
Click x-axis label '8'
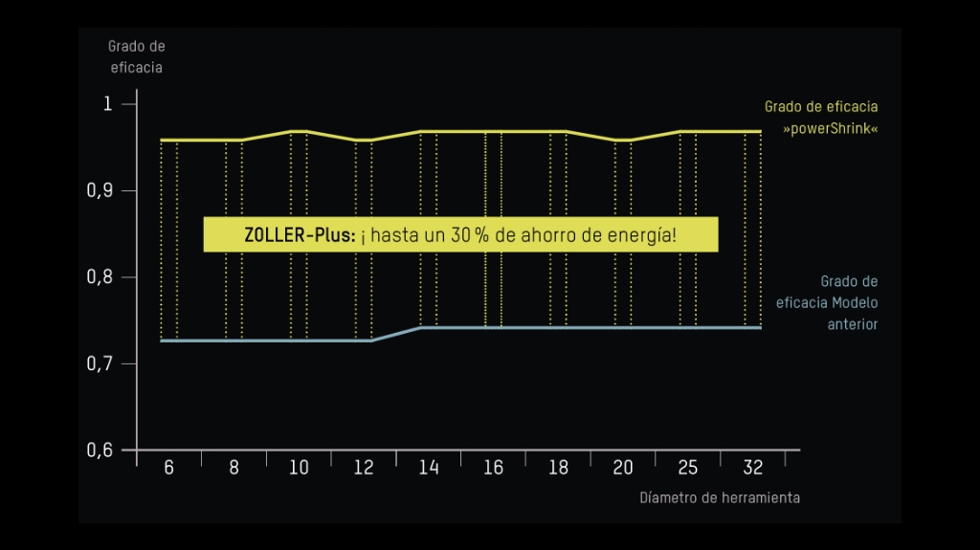click(234, 468)
